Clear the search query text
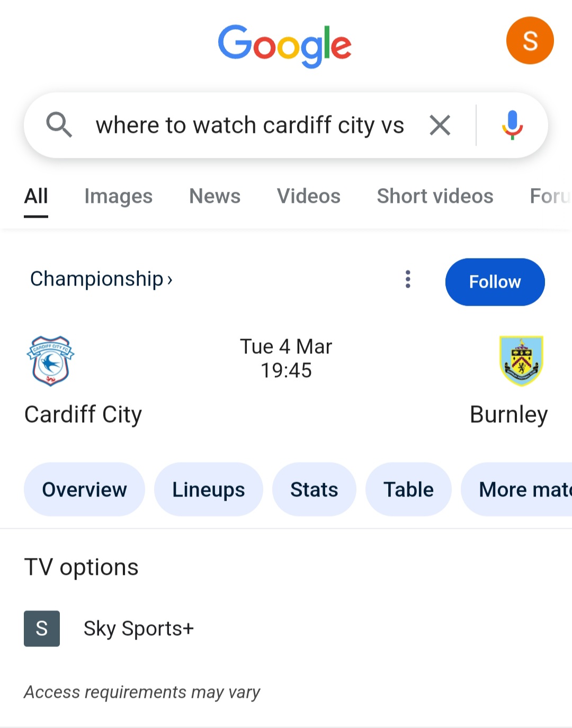572x728 pixels. pos(440,126)
